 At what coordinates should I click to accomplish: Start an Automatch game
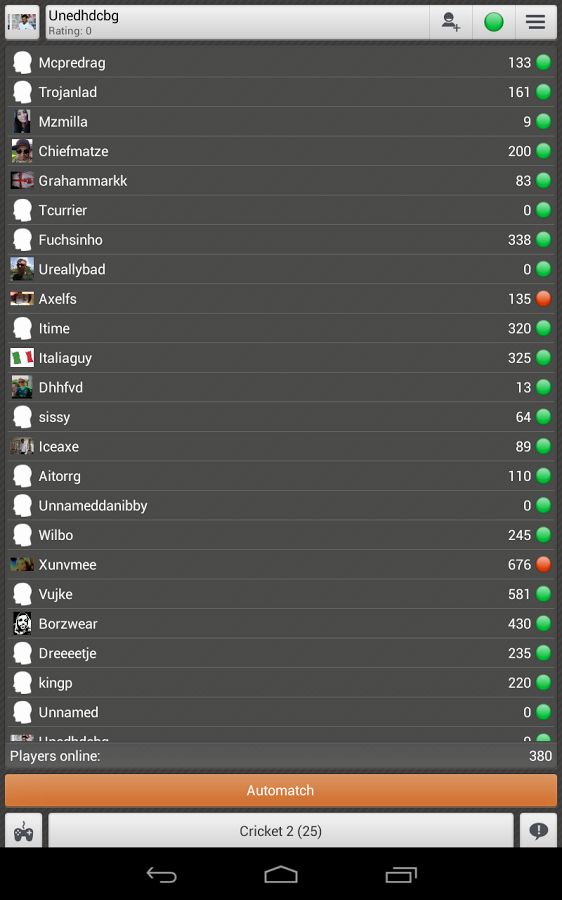[281, 790]
